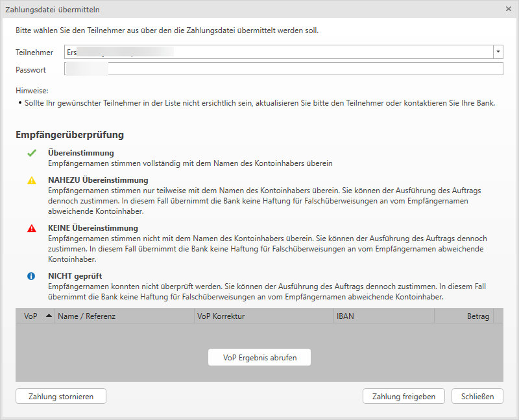Click the red KEINE Übereinstimmung warning icon
This screenshot has width=519, height=420.
point(30,228)
